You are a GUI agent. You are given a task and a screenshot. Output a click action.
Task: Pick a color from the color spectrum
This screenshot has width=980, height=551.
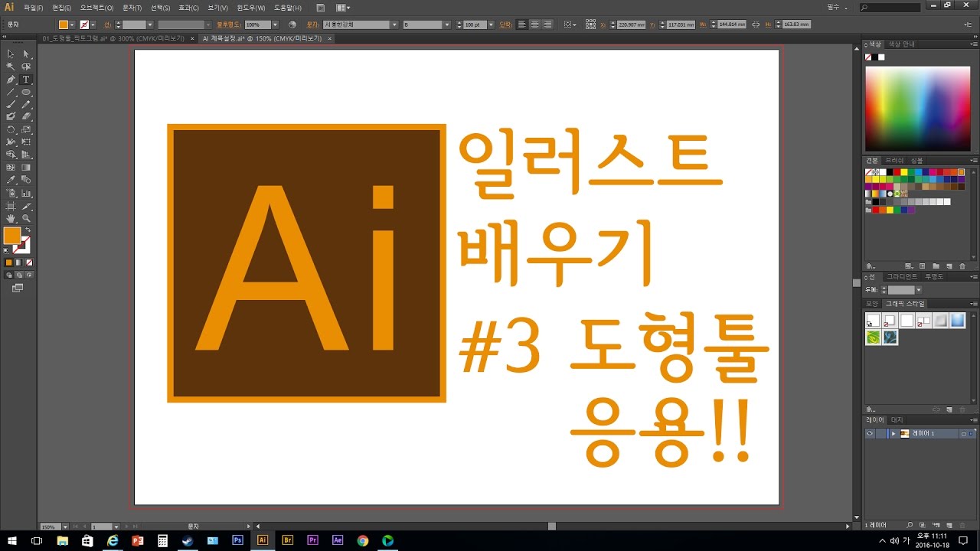(917, 108)
